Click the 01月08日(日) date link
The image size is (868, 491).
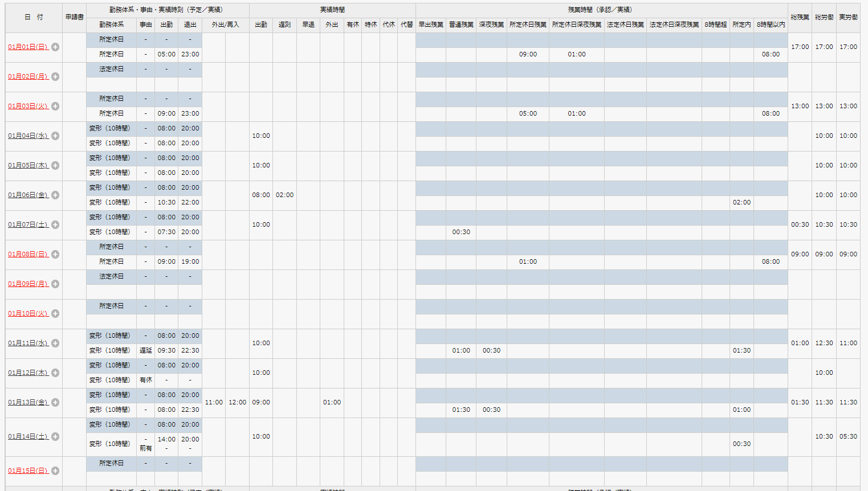tap(28, 255)
